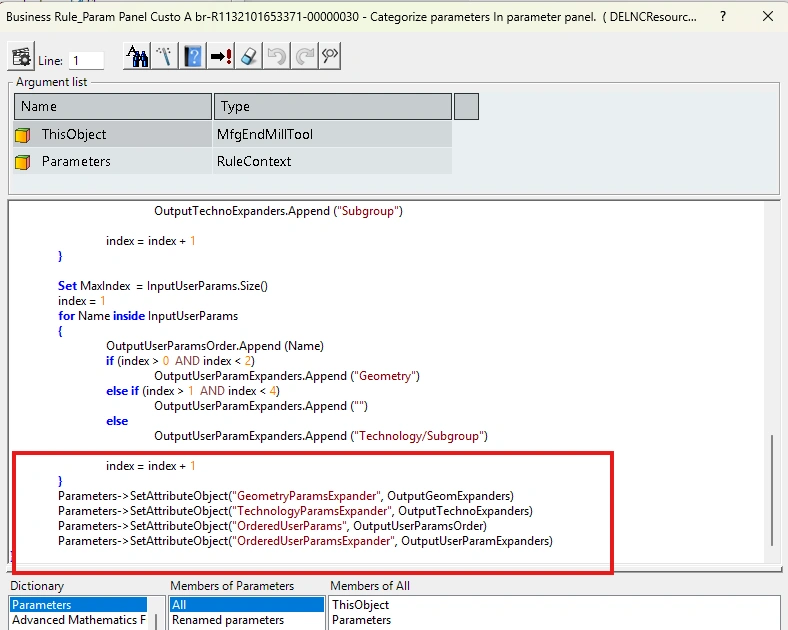The image size is (788, 630).
Task: Click the Append "Geometry" code line
Action: pos(287,376)
